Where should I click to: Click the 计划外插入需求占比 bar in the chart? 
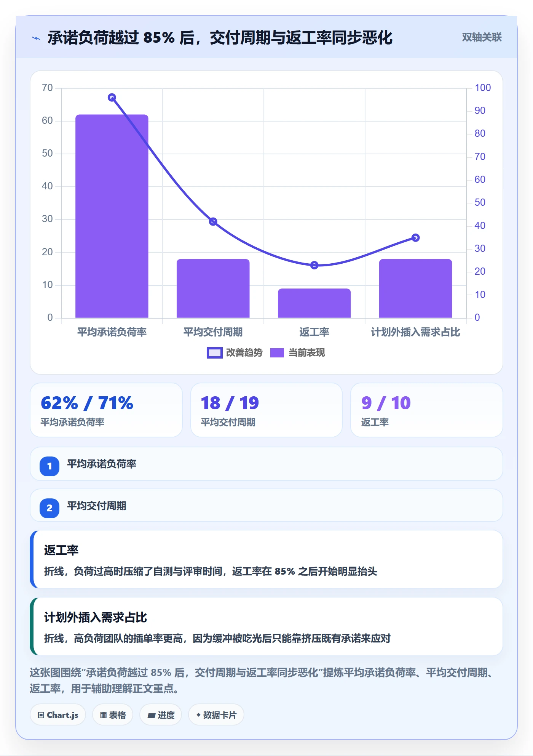pyautogui.click(x=416, y=288)
